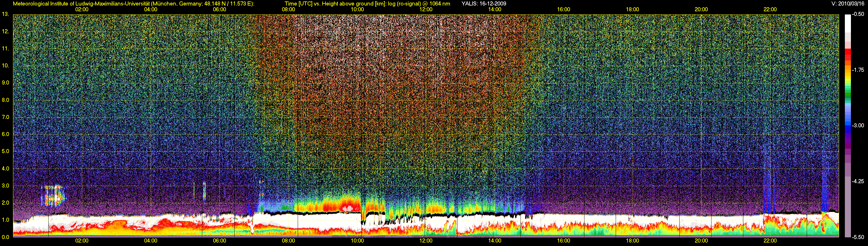Click the 'Time [UTC] vs. Height above ground' caption

coord(367,4)
